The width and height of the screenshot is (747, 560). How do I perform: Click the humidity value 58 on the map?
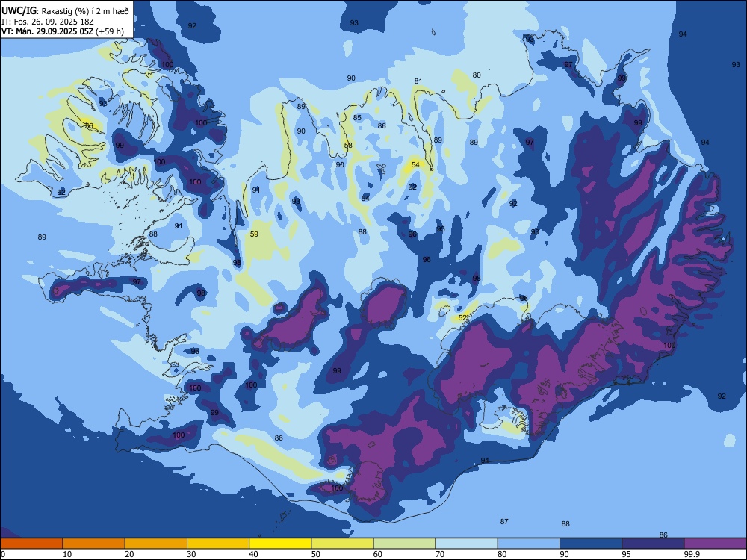[348, 146]
